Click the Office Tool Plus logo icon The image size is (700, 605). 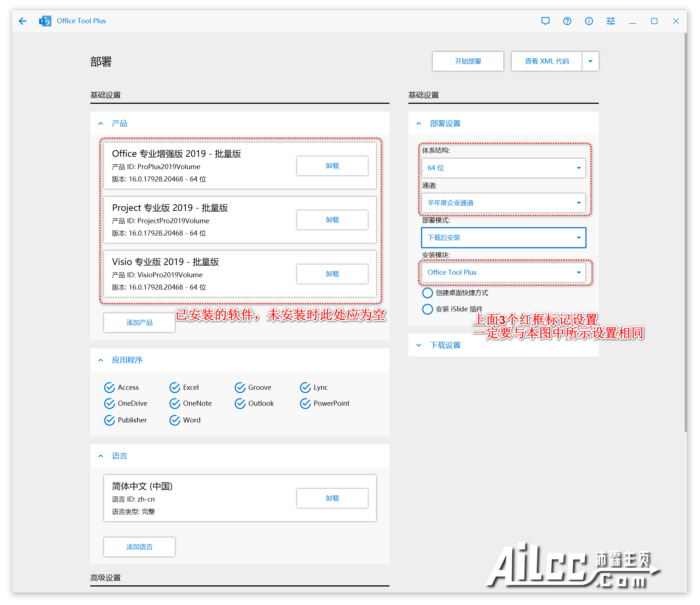(x=45, y=21)
